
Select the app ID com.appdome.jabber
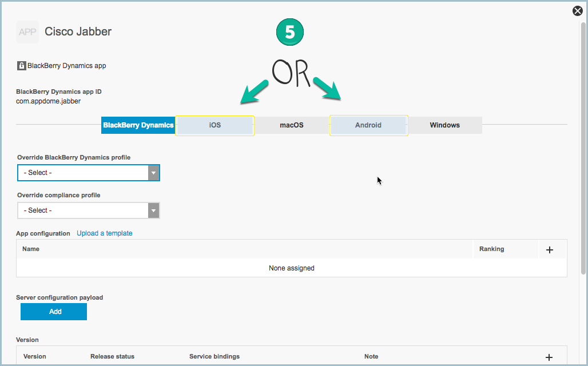(x=49, y=101)
